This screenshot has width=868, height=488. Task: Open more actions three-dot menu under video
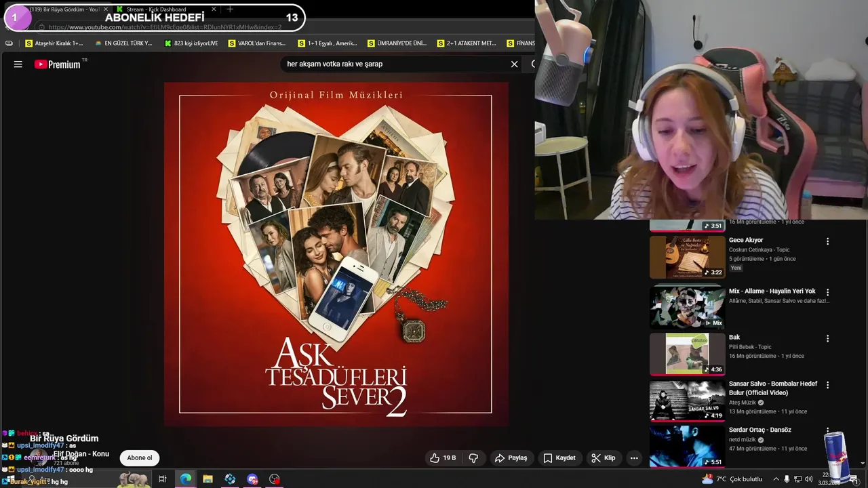pyautogui.click(x=634, y=458)
